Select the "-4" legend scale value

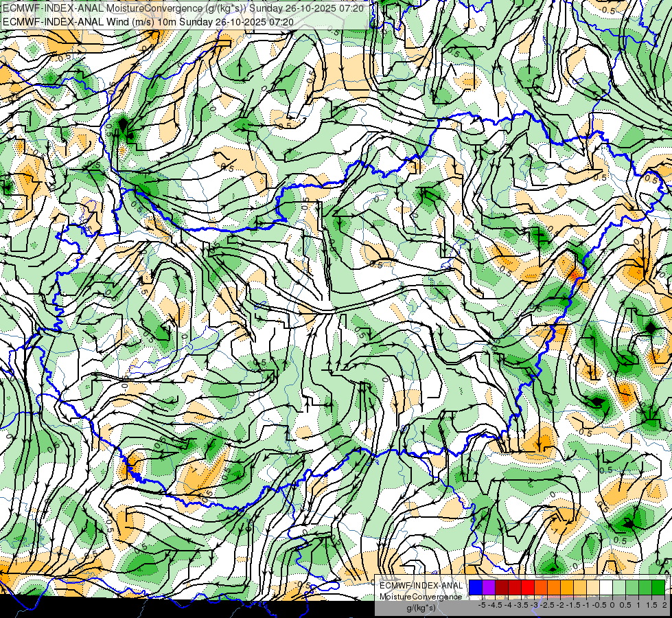pos(508,605)
